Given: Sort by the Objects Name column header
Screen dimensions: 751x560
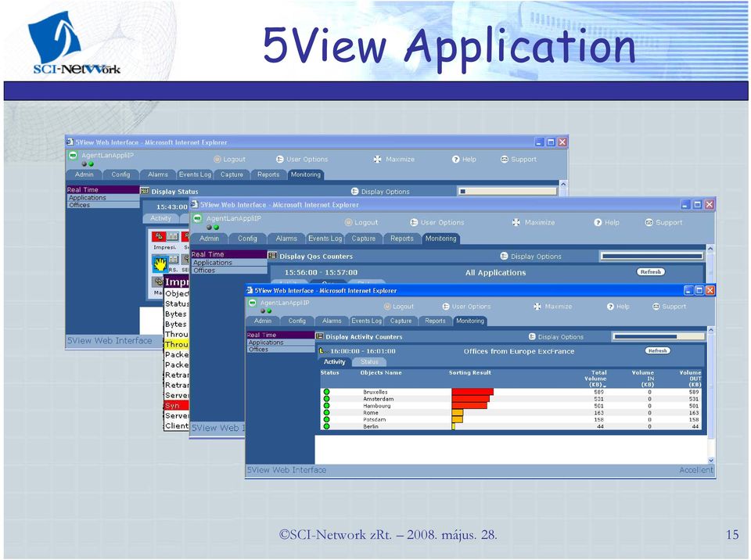Looking at the screenshot, I should tap(381, 373).
